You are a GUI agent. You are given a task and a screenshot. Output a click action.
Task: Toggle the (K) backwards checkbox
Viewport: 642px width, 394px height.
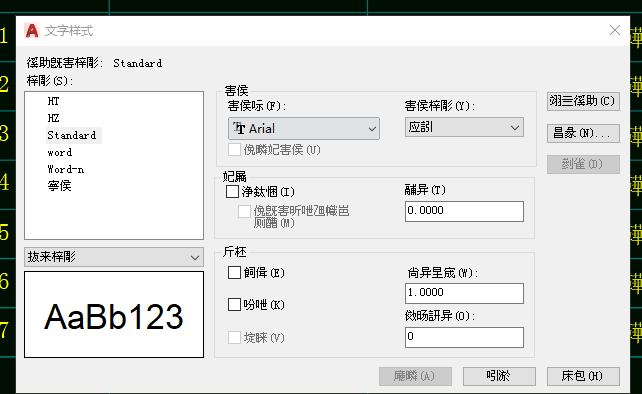(234, 304)
